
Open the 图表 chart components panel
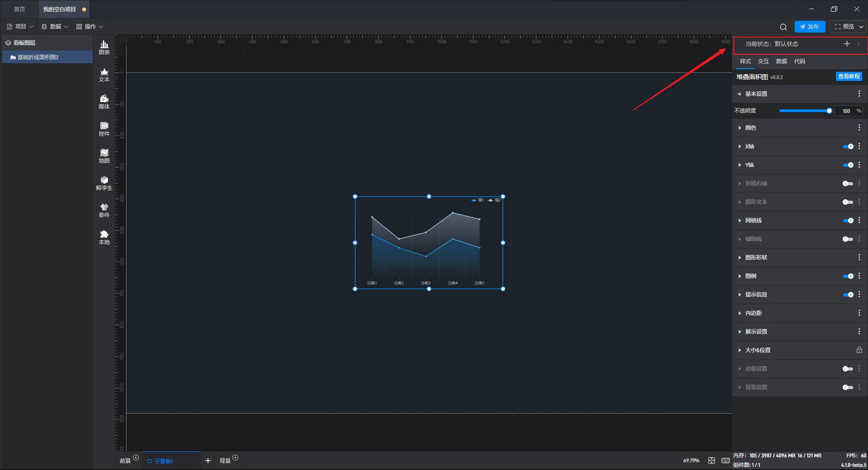click(104, 47)
